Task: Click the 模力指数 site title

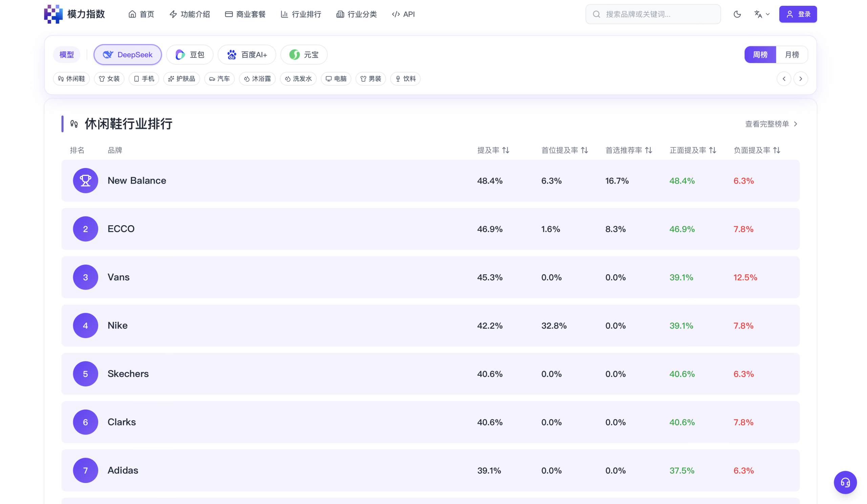Action: tap(86, 14)
